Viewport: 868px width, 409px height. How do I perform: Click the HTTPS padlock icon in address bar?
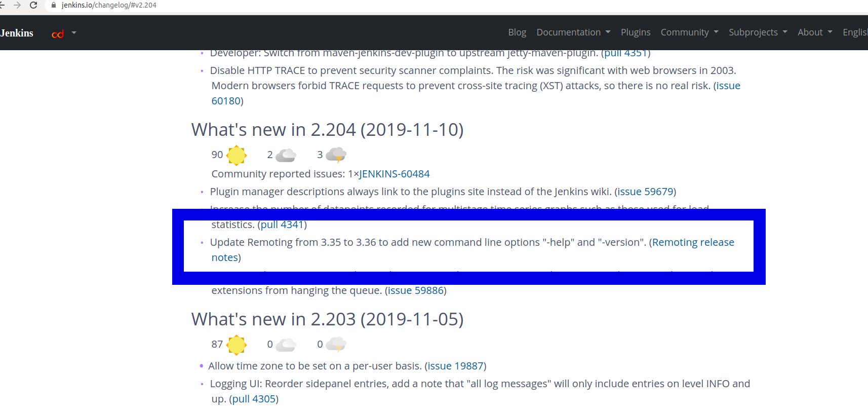click(x=54, y=6)
